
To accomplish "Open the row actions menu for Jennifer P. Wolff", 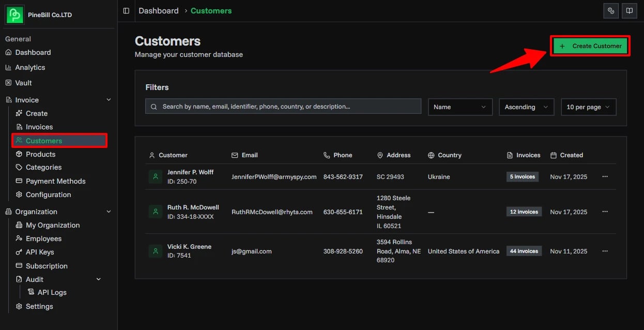I will (x=605, y=176).
